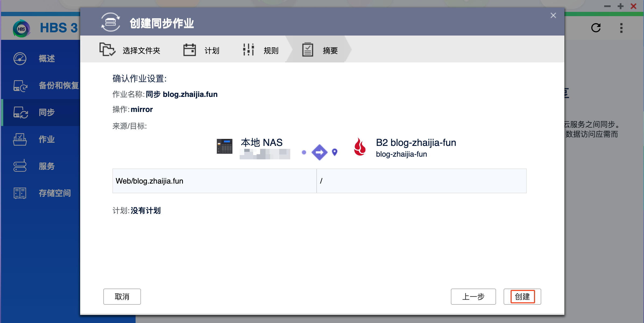The image size is (644, 323).
Task: Go to the Schedule (计划) step
Action: tap(201, 50)
